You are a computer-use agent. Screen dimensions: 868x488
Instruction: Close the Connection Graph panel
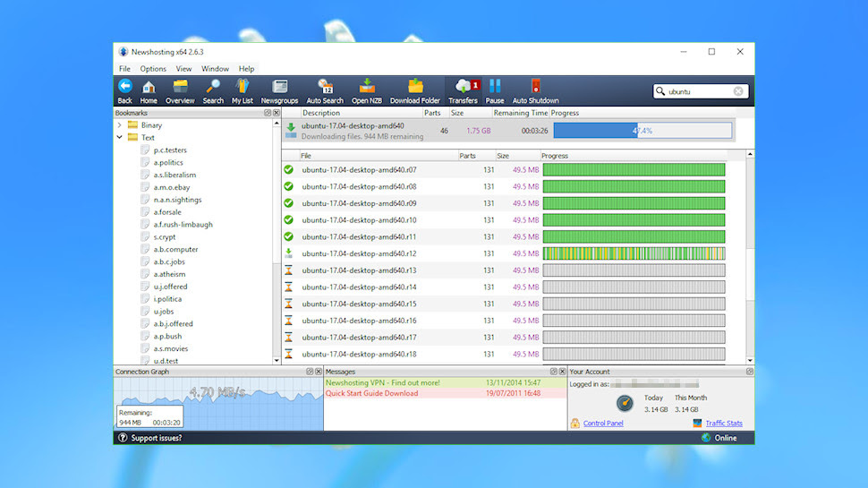coord(319,372)
